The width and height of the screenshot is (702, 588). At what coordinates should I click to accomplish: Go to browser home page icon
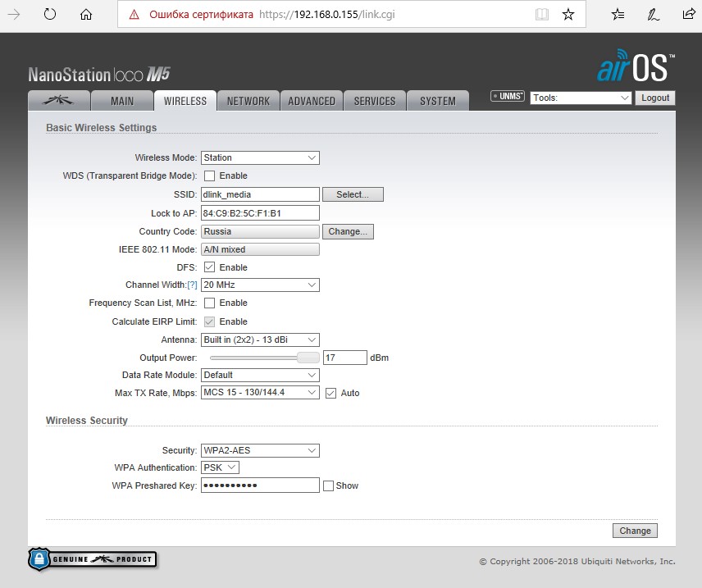pyautogui.click(x=86, y=14)
